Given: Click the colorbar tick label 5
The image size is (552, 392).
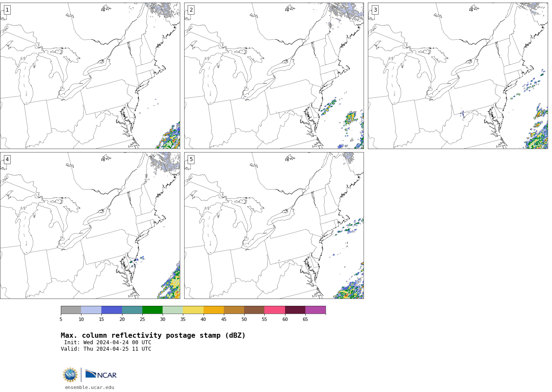Looking at the screenshot, I should (x=61, y=319).
